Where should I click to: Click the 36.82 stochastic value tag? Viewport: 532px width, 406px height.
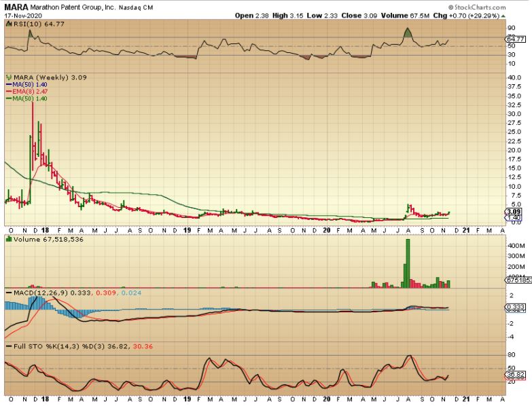[515, 375]
